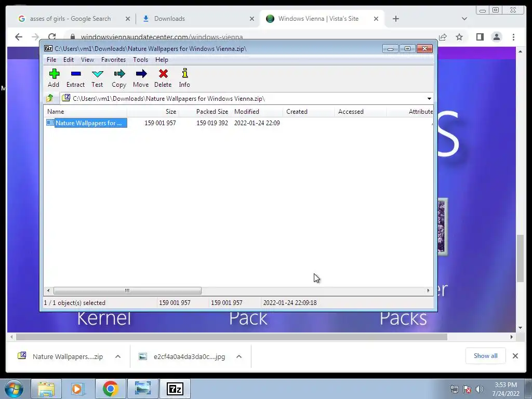The image size is (532, 399).
Task: Sort by Packed Size column header
Action: [x=205, y=112]
